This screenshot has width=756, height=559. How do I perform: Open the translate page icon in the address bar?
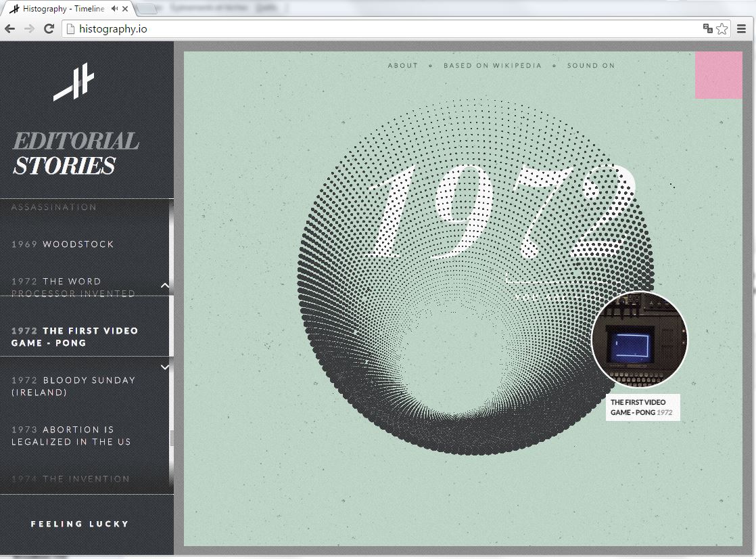coord(707,28)
